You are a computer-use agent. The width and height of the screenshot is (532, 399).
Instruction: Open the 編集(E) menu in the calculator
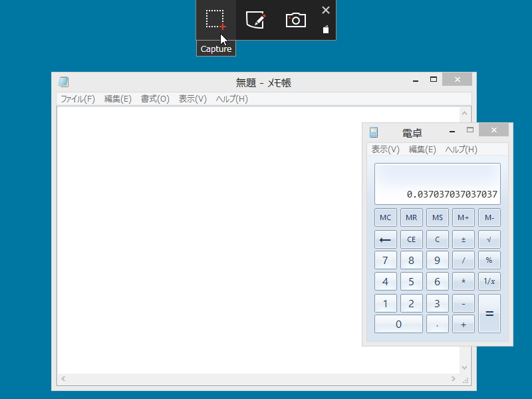click(422, 149)
